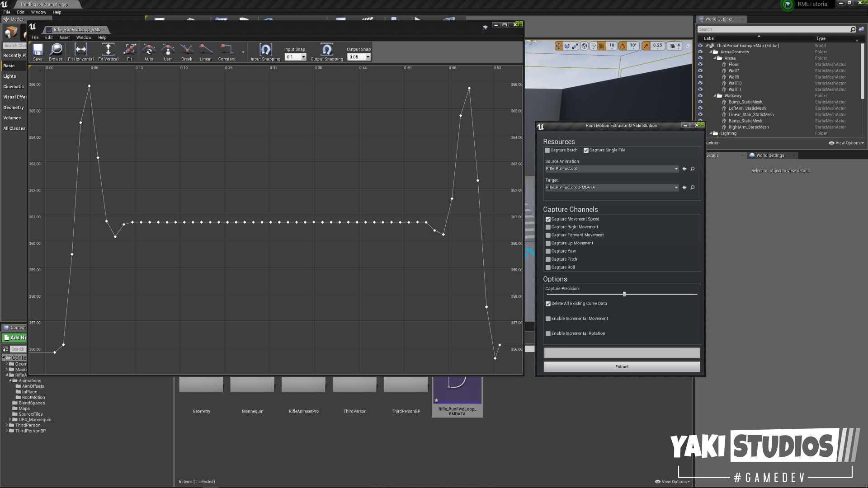Toggle world/local coordinate globe icon

pyautogui.click(x=585, y=46)
